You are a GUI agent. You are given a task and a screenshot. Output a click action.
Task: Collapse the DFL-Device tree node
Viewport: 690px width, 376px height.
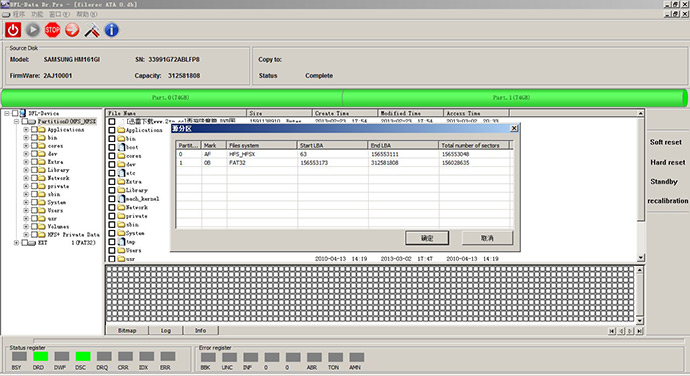point(7,113)
